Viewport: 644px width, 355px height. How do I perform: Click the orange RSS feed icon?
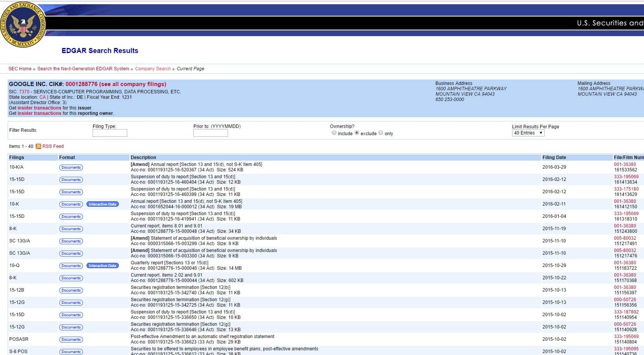38,146
